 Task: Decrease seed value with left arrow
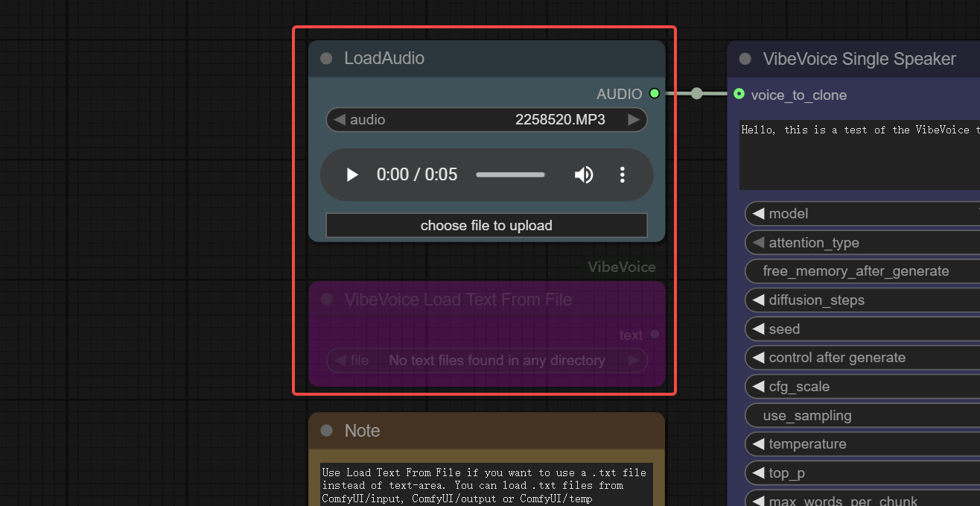tap(758, 329)
